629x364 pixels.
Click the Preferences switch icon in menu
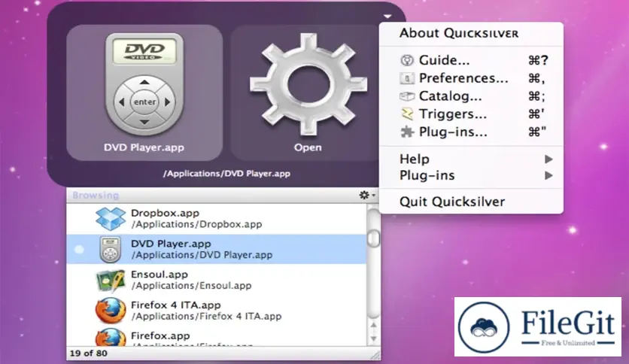(407, 78)
